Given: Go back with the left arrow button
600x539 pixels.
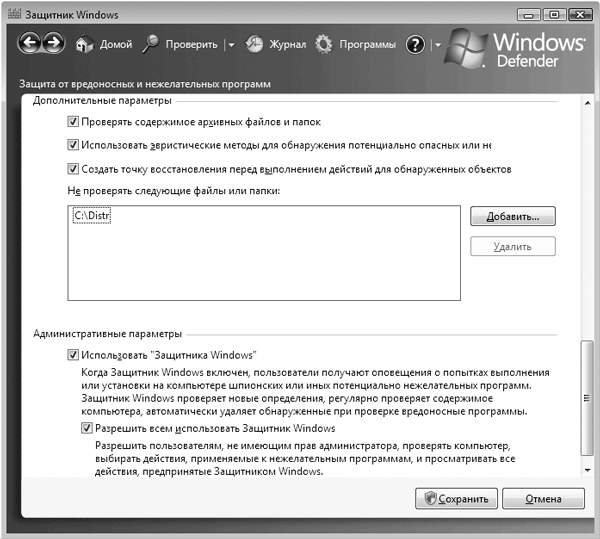Looking at the screenshot, I should 29,43.
